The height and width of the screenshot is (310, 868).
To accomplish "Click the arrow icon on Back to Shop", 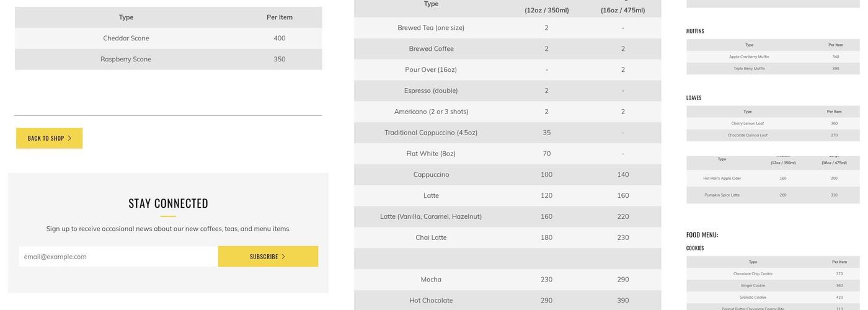I will 69,138.
